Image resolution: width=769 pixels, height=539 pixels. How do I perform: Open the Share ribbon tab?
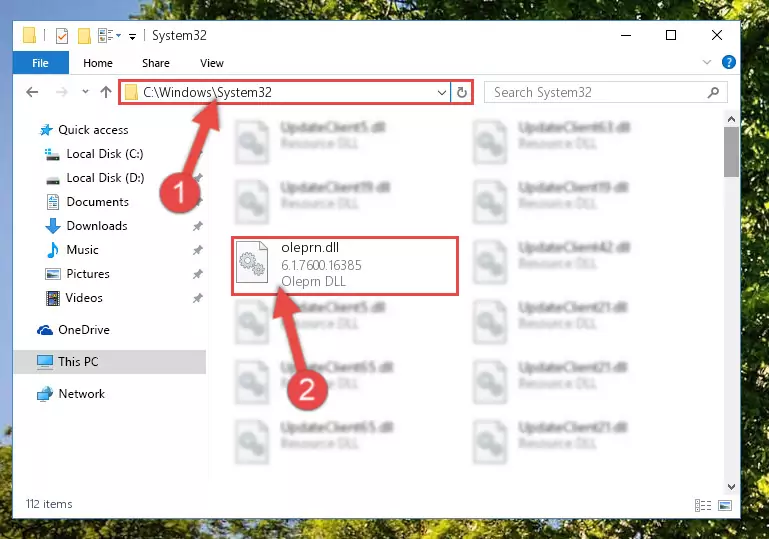(155, 63)
